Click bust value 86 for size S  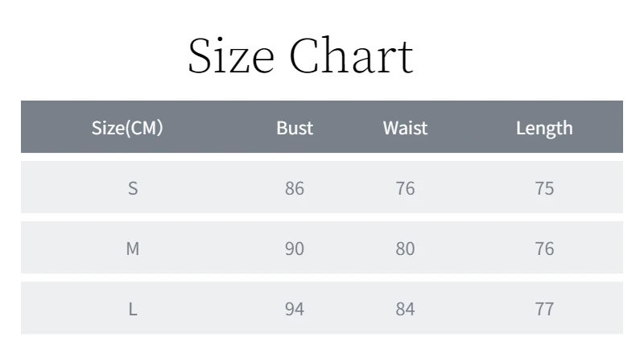[295, 188]
